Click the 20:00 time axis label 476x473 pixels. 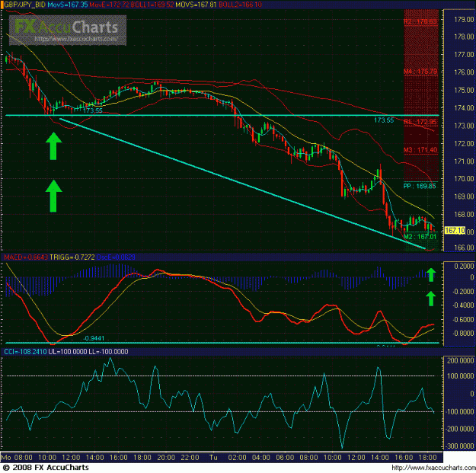[166, 457]
